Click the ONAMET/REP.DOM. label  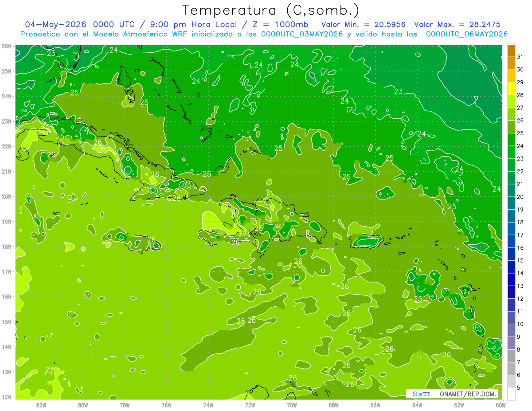(x=467, y=394)
